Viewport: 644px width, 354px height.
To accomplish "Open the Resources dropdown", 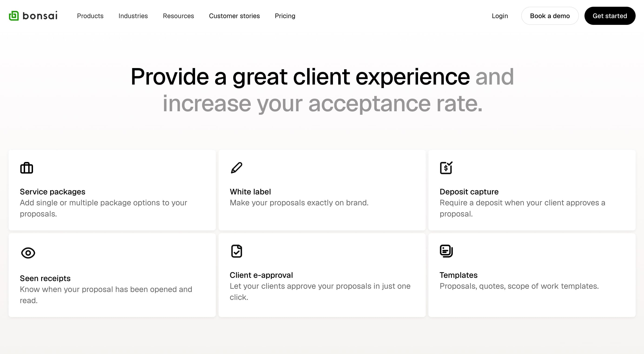I will 178,16.
